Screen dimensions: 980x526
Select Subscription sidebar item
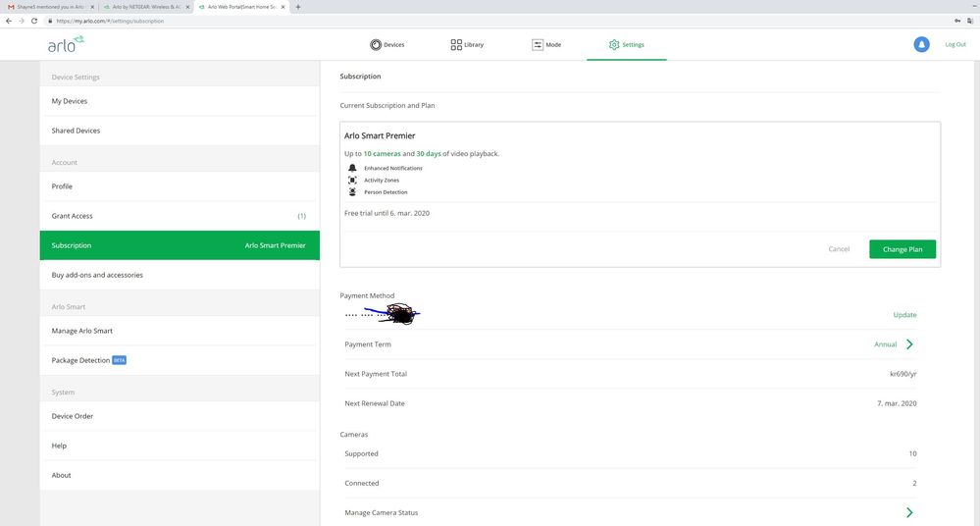(180, 245)
